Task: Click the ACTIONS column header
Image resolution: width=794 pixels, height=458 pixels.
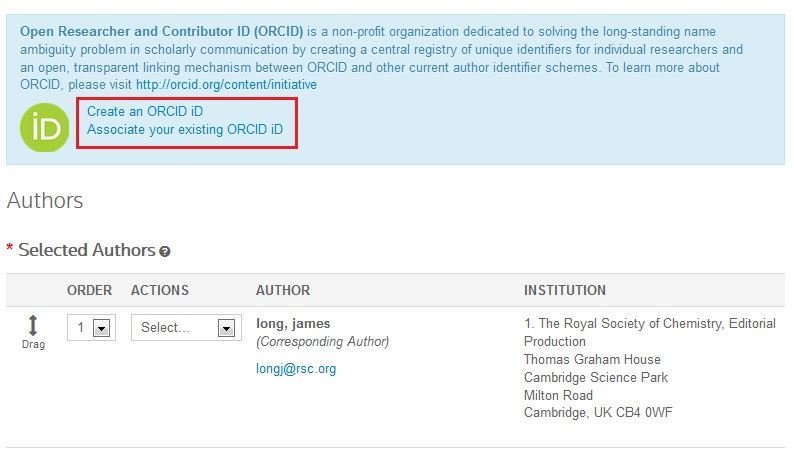Action: [160, 290]
